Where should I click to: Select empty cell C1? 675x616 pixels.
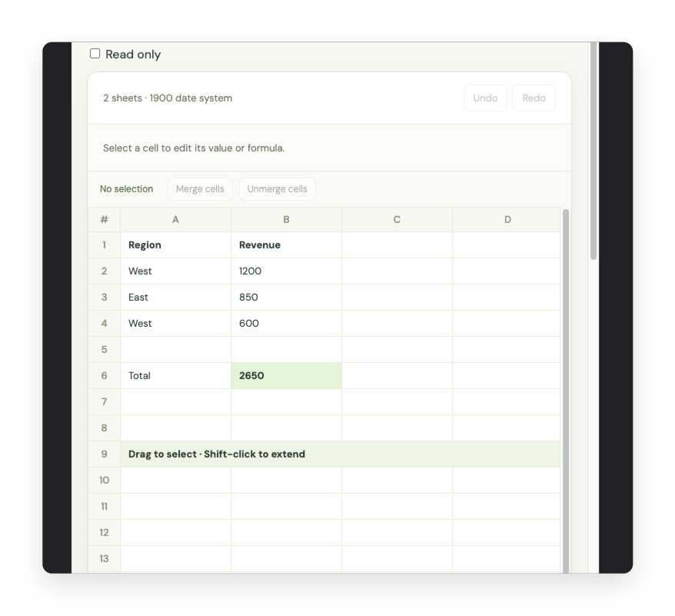coord(397,245)
